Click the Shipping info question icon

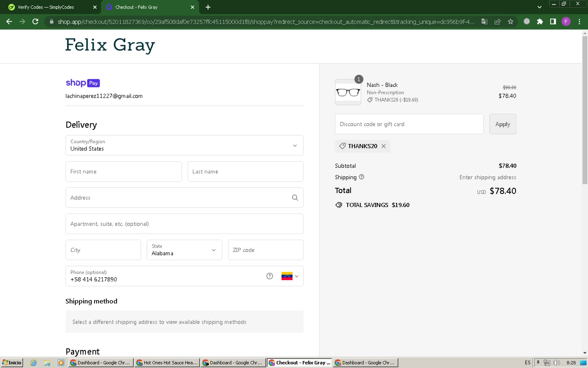[361, 177]
